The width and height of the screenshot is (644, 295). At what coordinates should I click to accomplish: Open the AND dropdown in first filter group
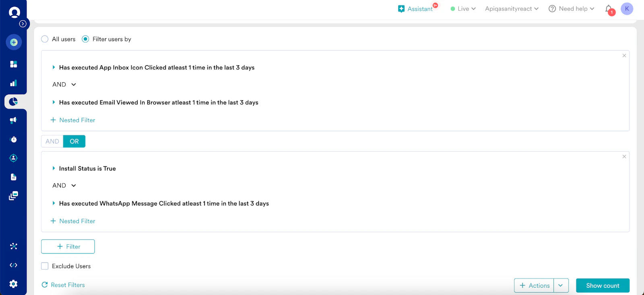[x=64, y=85]
